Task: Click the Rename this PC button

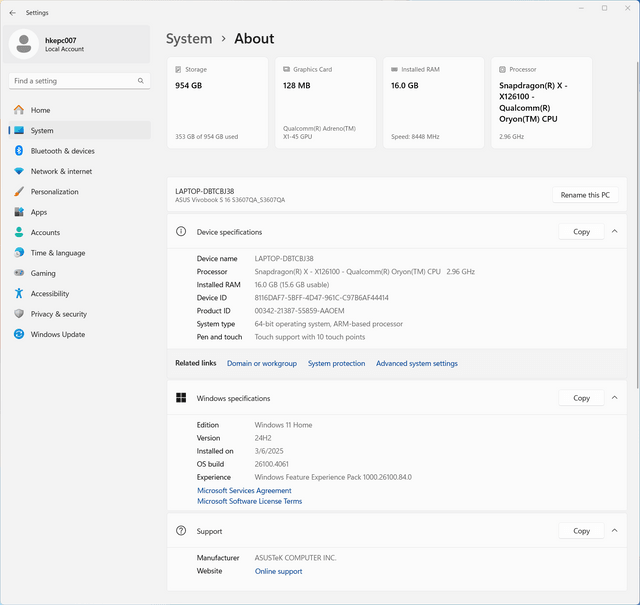Action: [585, 195]
